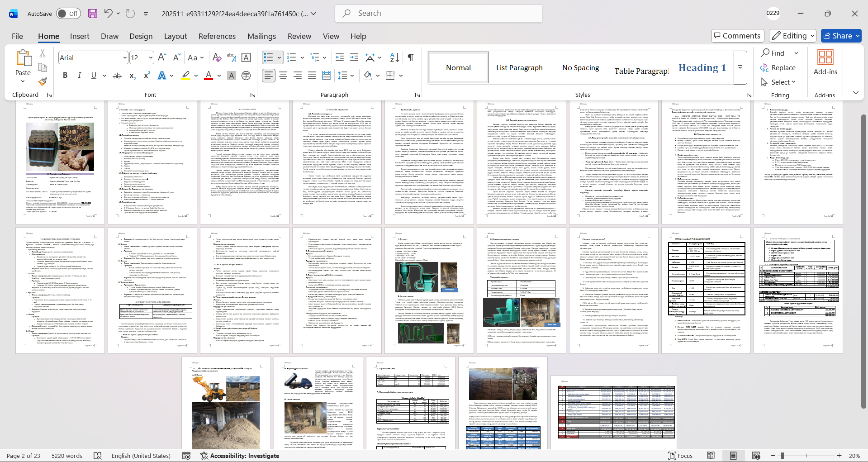Open the References tab
Image resolution: width=868 pixels, height=462 pixels.
pyautogui.click(x=217, y=36)
